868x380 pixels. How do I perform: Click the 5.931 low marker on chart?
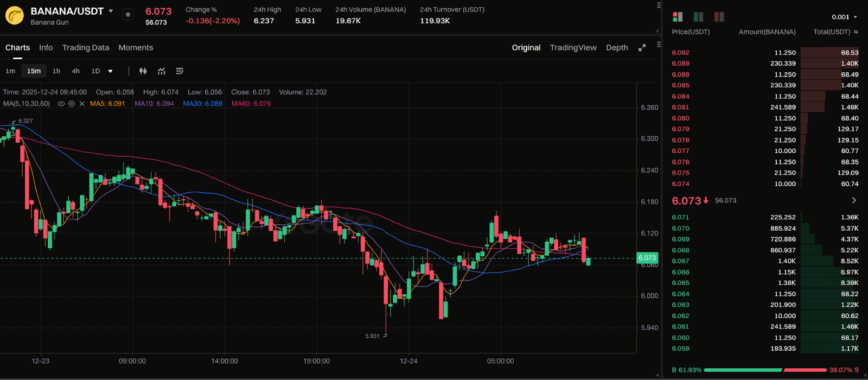click(x=373, y=336)
